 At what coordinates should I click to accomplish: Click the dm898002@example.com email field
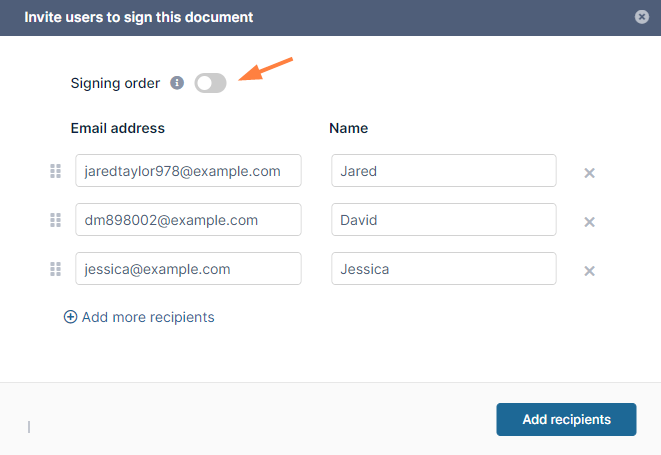[x=188, y=220]
